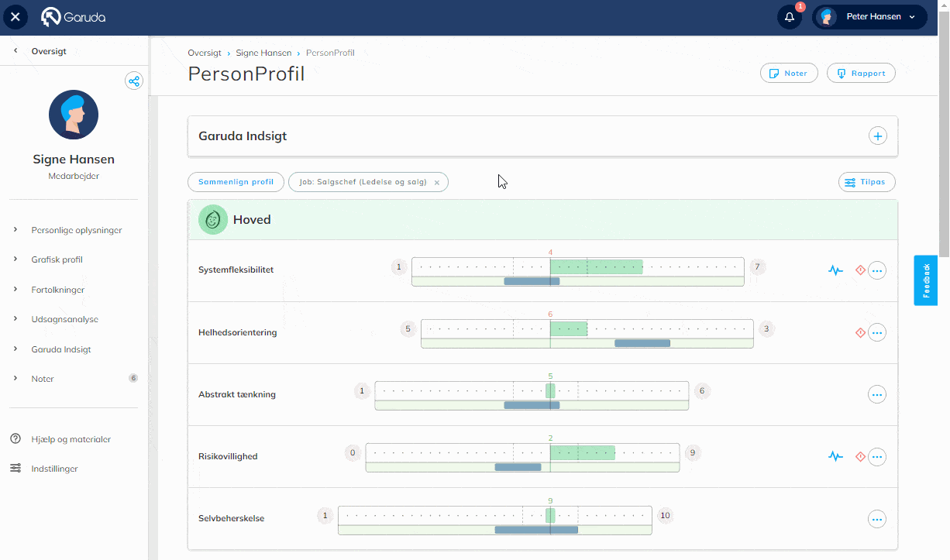This screenshot has height=560, width=950.
Task: Remove the Job: Salgschef filter chip
Action: [x=437, y=183]
